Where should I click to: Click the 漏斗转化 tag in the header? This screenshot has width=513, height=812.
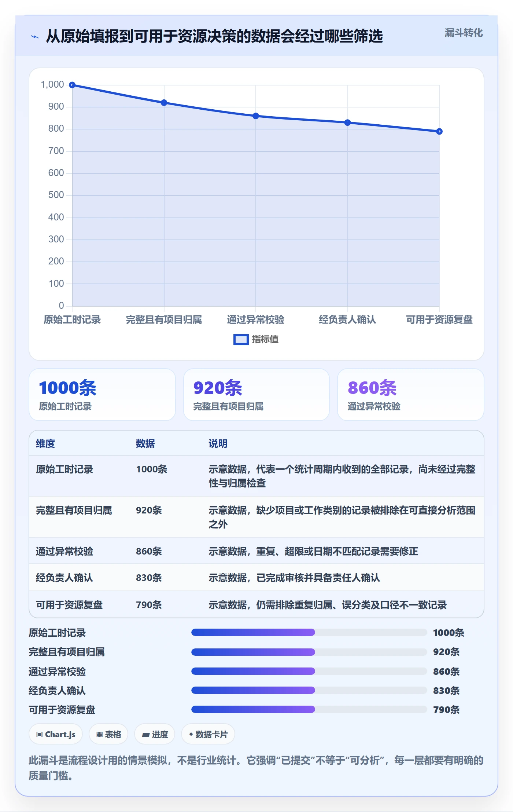coord(464,33)
